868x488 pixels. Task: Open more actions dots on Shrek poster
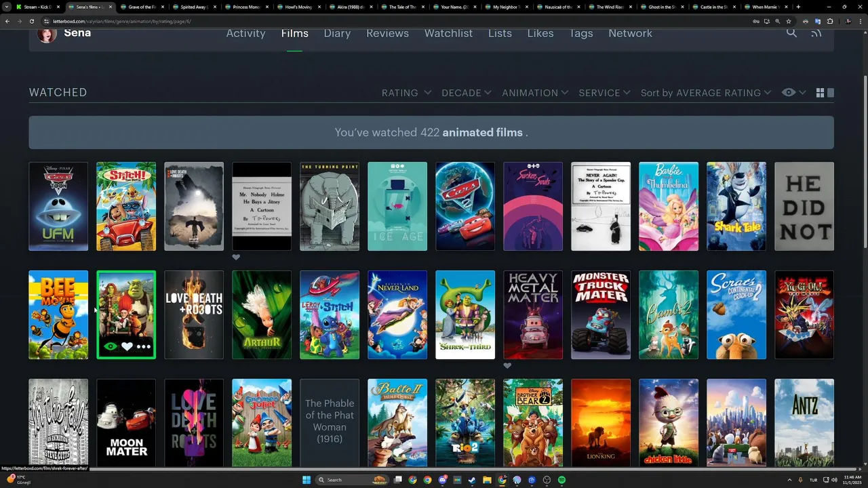pos(144,346)
